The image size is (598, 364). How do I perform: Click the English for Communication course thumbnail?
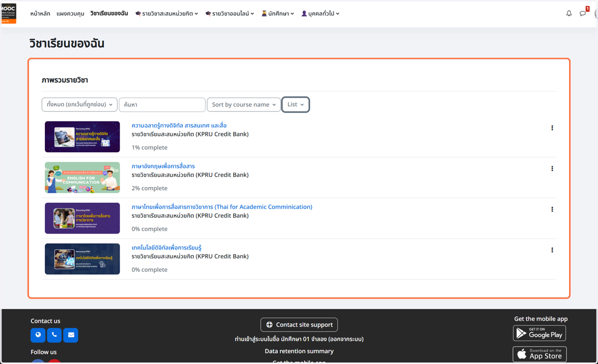coord(82,178)
